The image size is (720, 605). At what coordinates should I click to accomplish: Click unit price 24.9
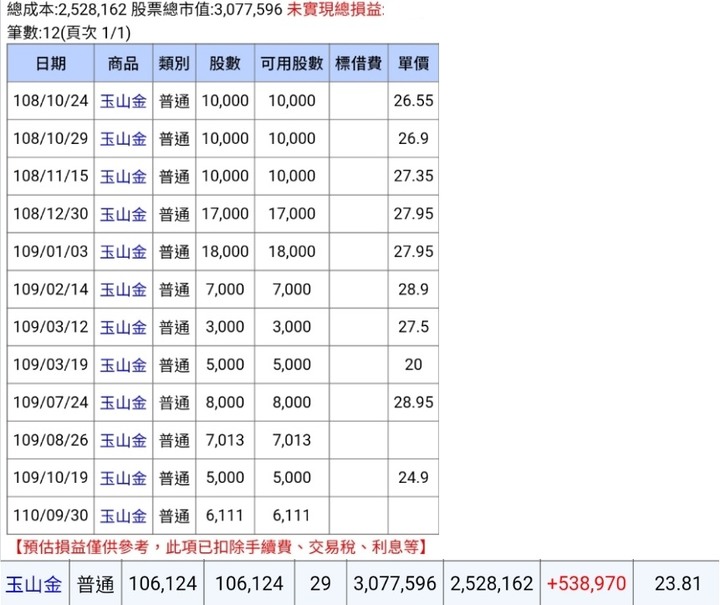point(413,477)
